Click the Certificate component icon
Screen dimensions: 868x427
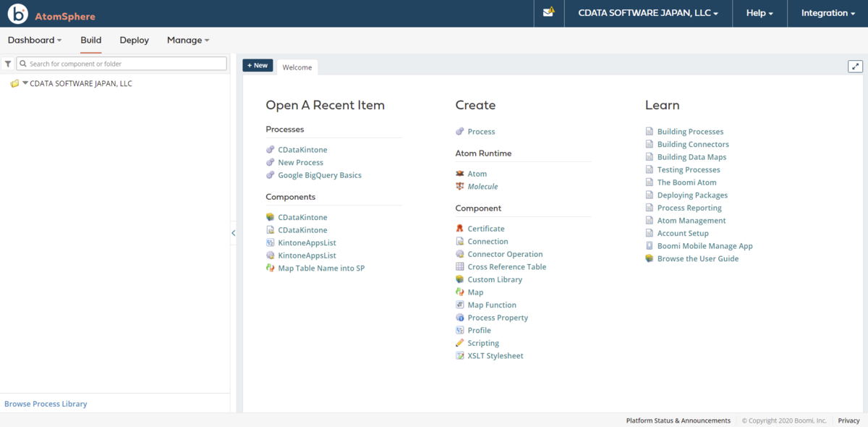tap(460, 229)
